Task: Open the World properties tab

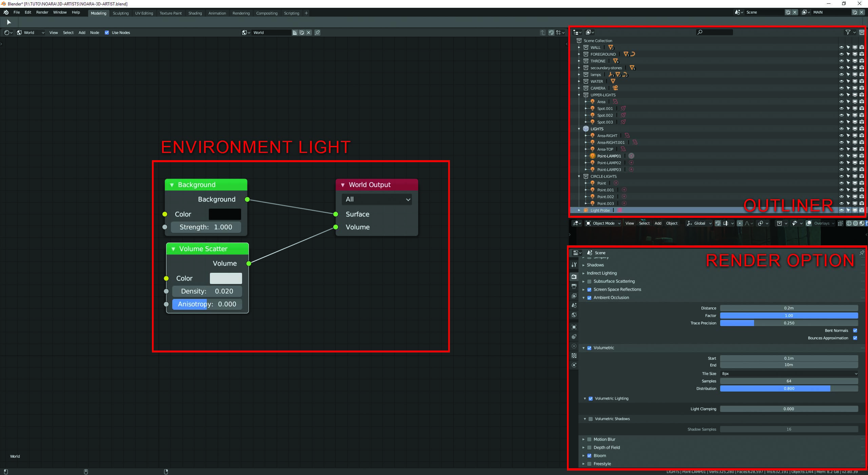Action: click(x=574, y=315)
